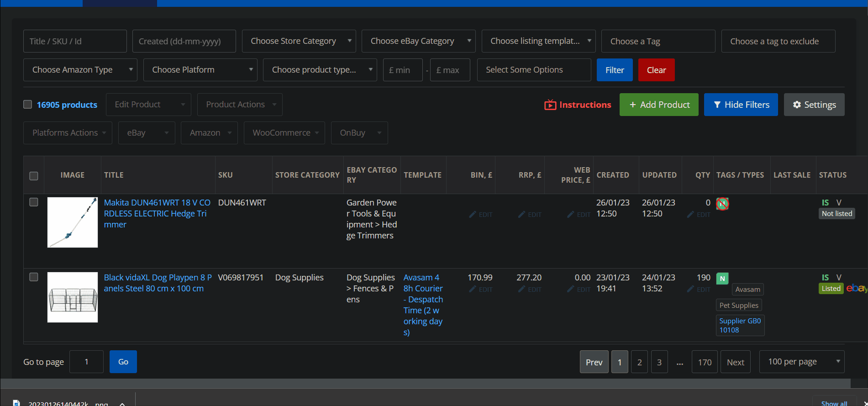
Task: Open Choose Store Category dropdown
Action: point(299,41)
